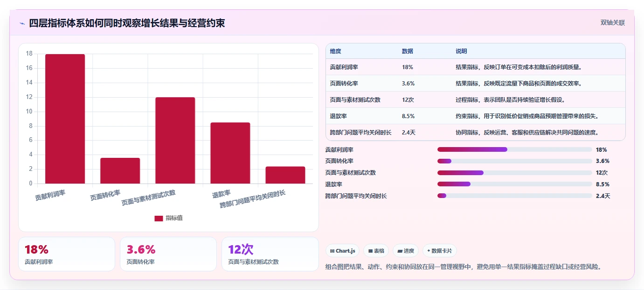Click the 8.5% value beside the progress bar

(602, 184)
